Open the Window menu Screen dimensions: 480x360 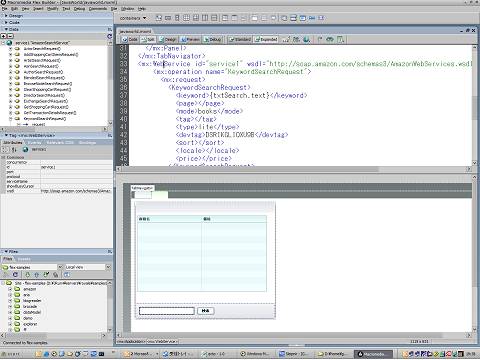(127, 8)
